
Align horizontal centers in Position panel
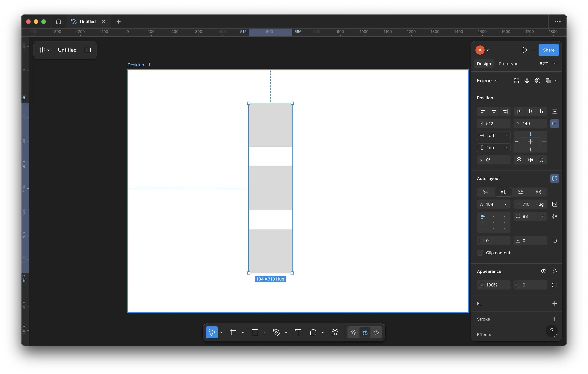pos(494,111)
